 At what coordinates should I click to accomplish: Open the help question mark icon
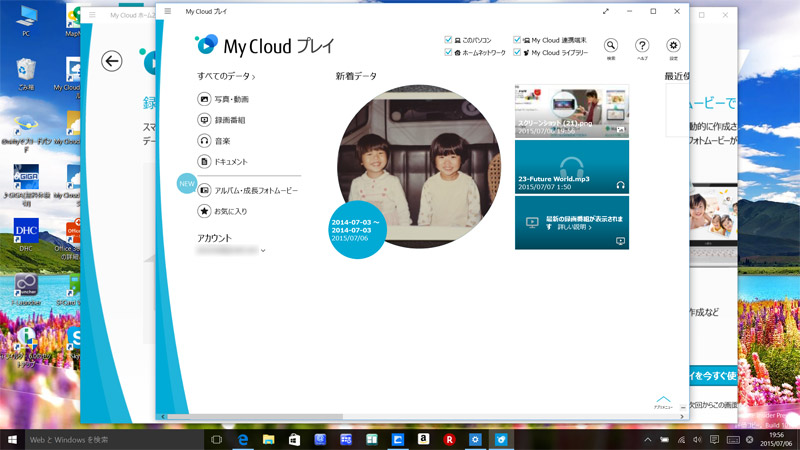pos(642,45)
